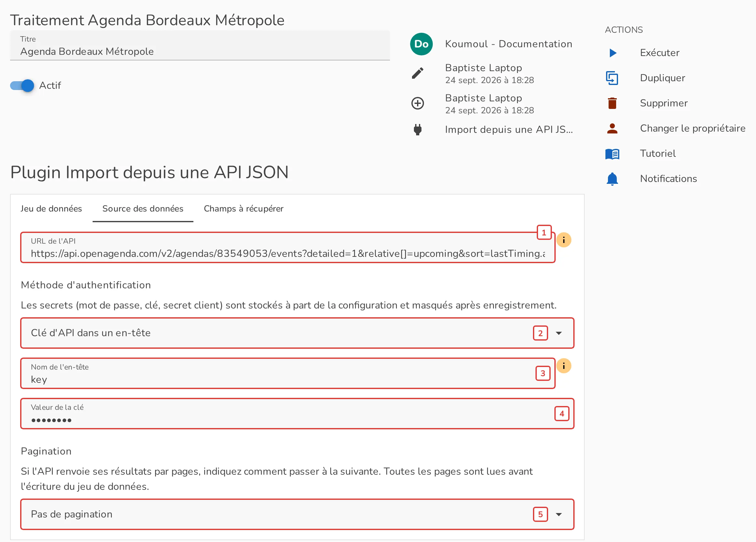Click the Dupliquer copy icon

click(612, 78)
